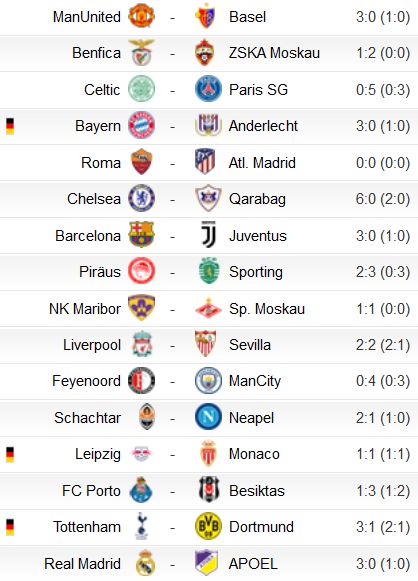Click the Sporting club crest

click(x=209, y=271)
